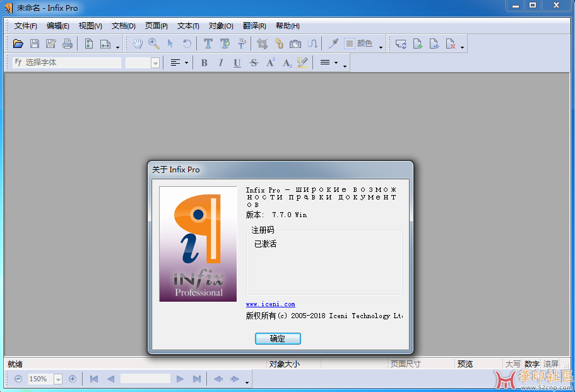575x392 pixels.
Task: Open the zoom percentage dropdown arrow
Action: (x=58, y=379)
